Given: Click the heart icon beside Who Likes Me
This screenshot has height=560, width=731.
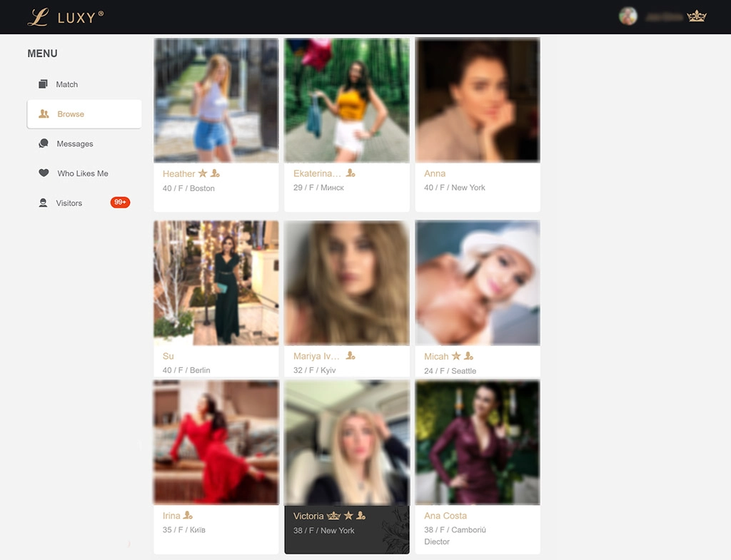Looking at the screenshot, I should [x=44, y=173].
